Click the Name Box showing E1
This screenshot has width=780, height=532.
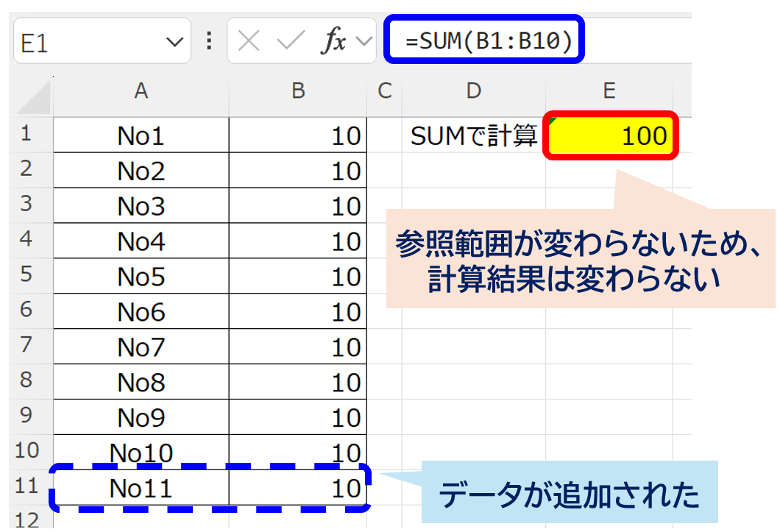[88, 43]
